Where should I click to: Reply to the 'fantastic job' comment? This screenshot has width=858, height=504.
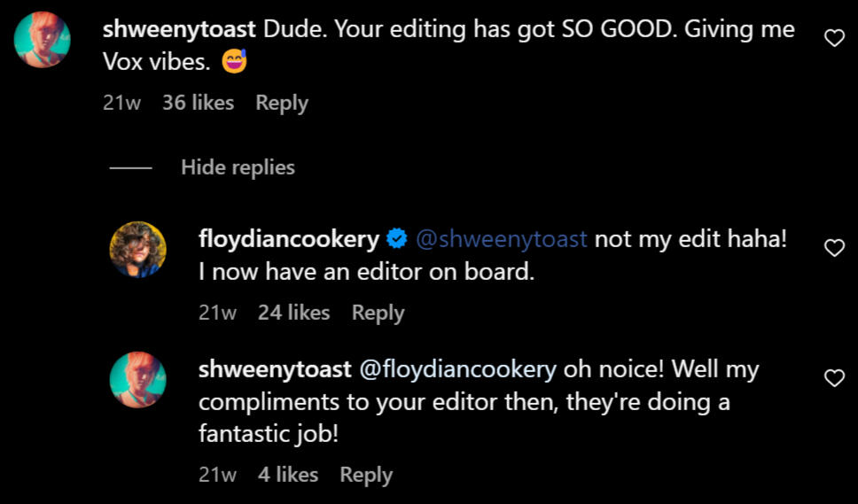[366, 475]
